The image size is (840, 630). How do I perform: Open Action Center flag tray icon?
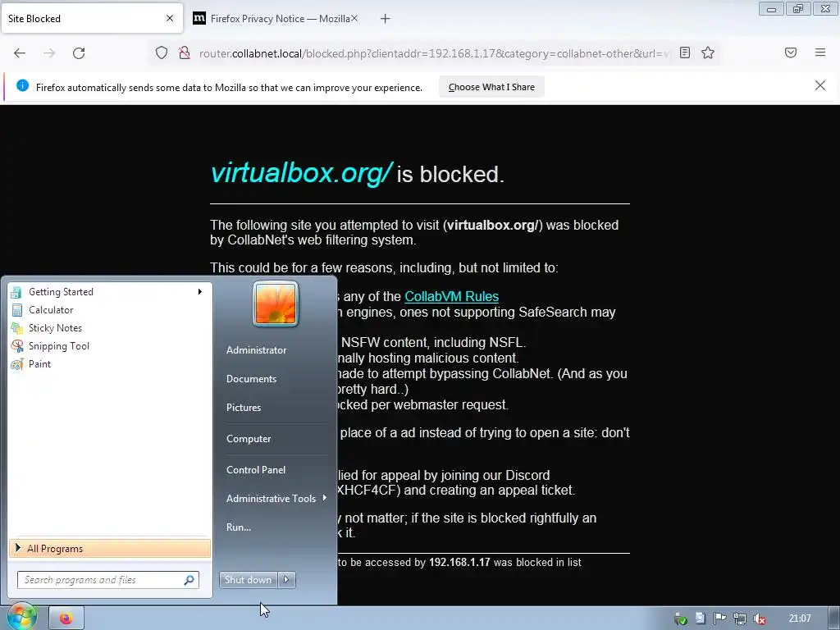[719, 619]
